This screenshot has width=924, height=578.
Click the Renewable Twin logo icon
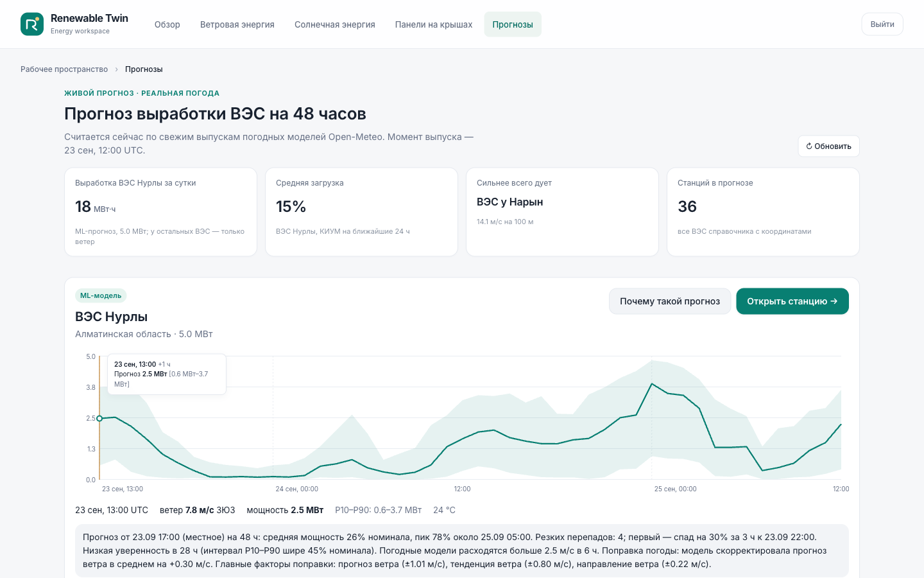click(x=32, y=24)
